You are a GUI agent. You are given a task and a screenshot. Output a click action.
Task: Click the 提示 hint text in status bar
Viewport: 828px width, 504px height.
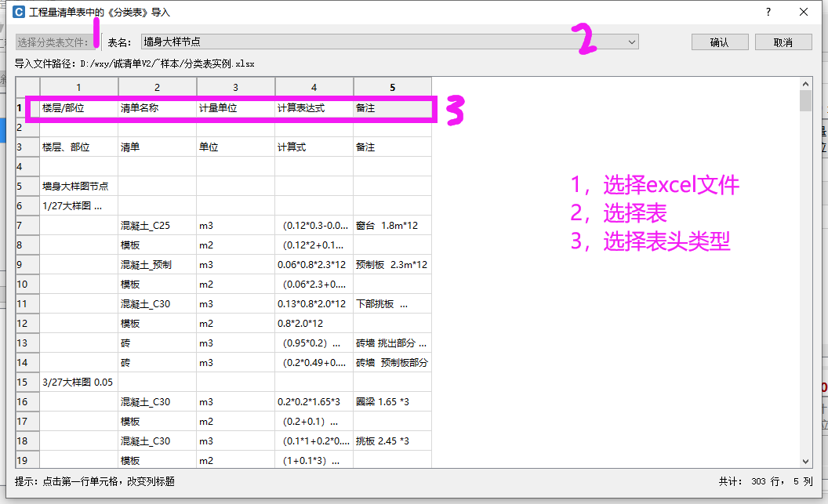tap(95, 481)
